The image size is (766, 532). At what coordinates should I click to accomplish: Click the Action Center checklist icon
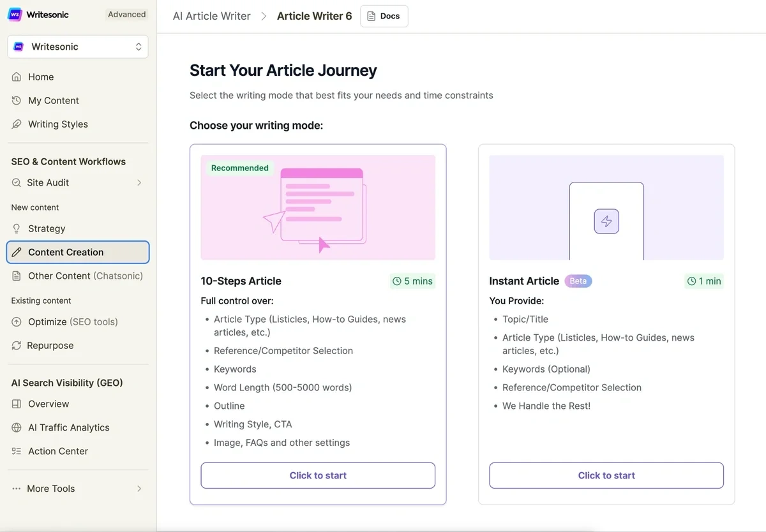[x=17, y=451]
